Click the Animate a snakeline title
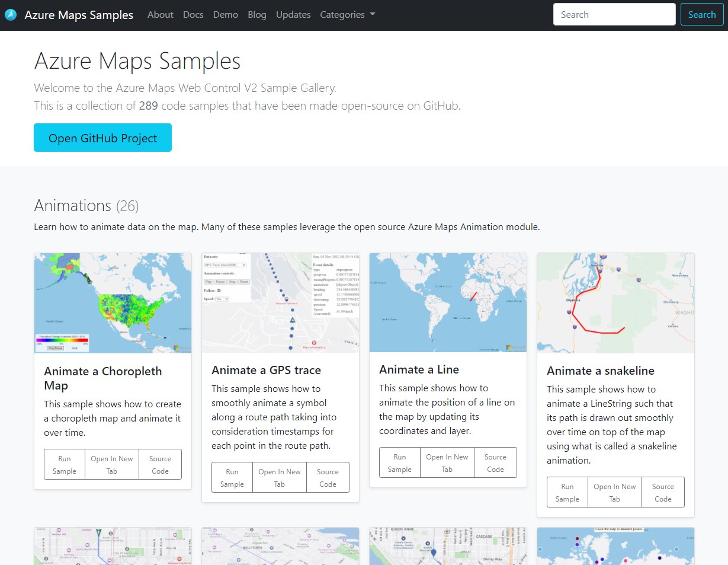 click(601, 371)
